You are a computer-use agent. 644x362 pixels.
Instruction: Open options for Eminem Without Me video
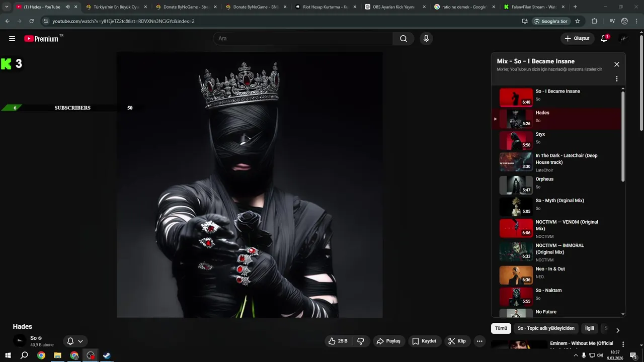click(623, 344)
